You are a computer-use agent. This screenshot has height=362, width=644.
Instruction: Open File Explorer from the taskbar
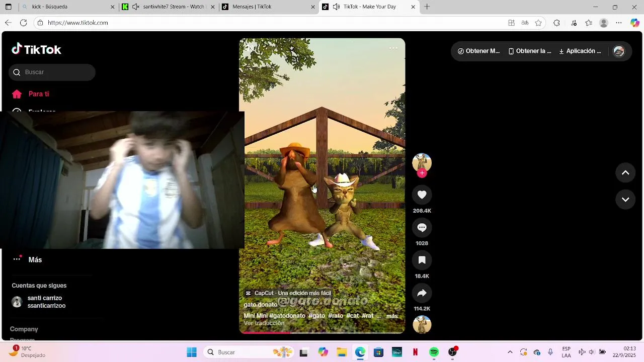(342, 352)
